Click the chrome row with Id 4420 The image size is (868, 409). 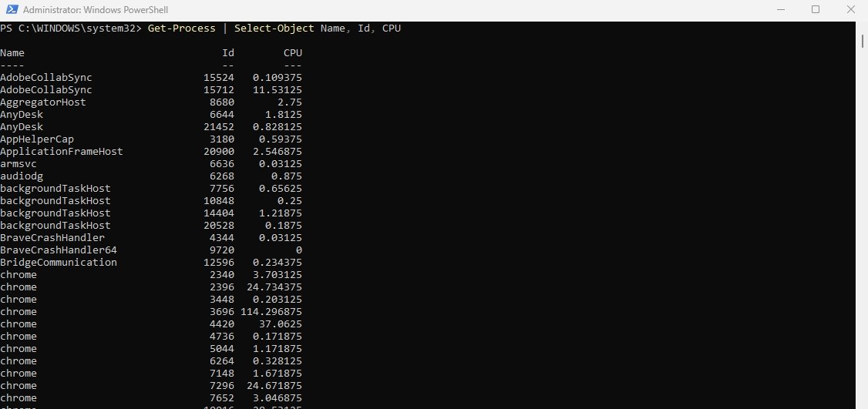click(x=151, y=324)
